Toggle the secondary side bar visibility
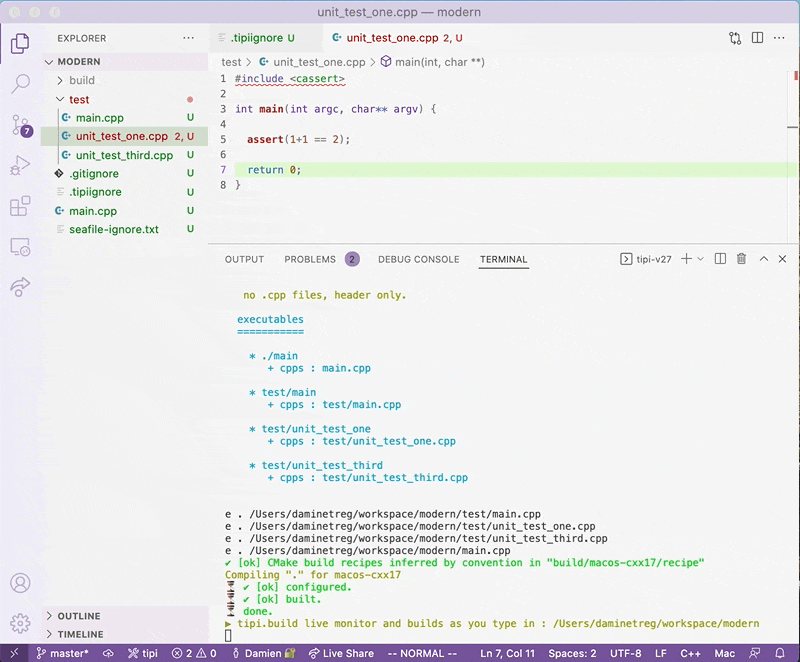800x662 pixels. (x=755, y=37)
